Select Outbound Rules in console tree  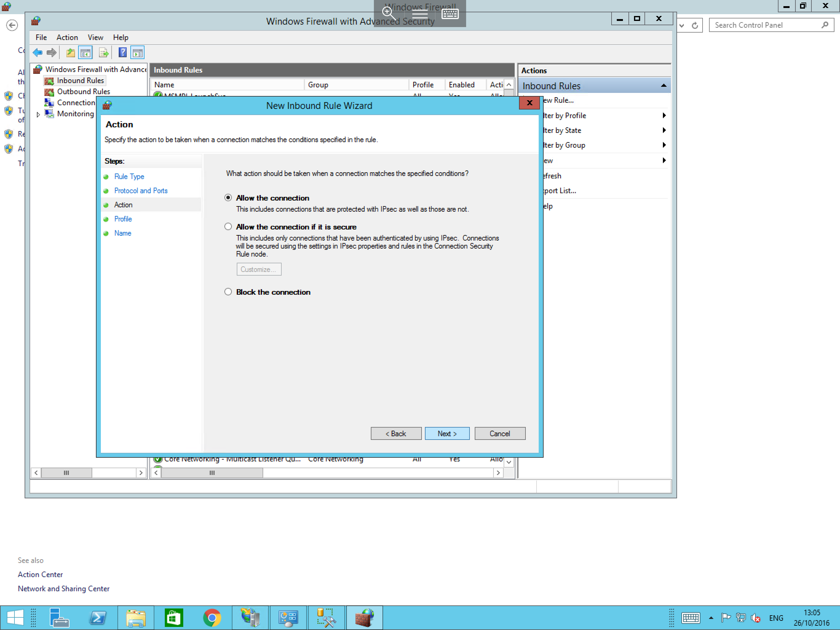[84, 92]
